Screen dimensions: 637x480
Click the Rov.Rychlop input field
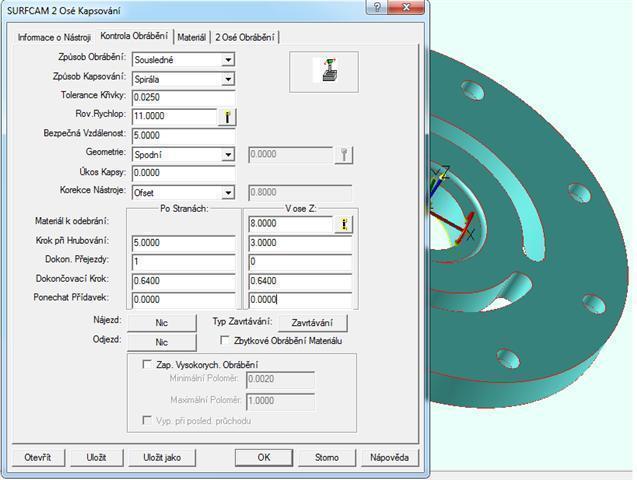click(x=175, y=116)
